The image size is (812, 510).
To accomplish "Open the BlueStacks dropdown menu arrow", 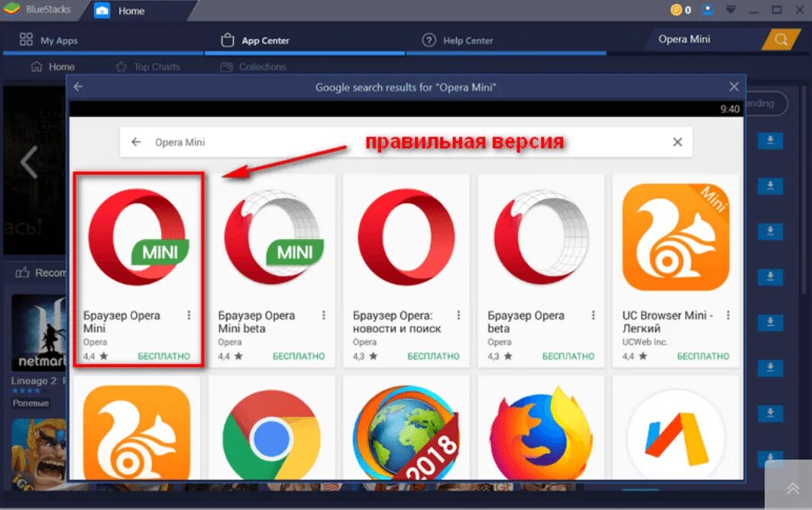I will pyautogui.click(x=731, y=10).
